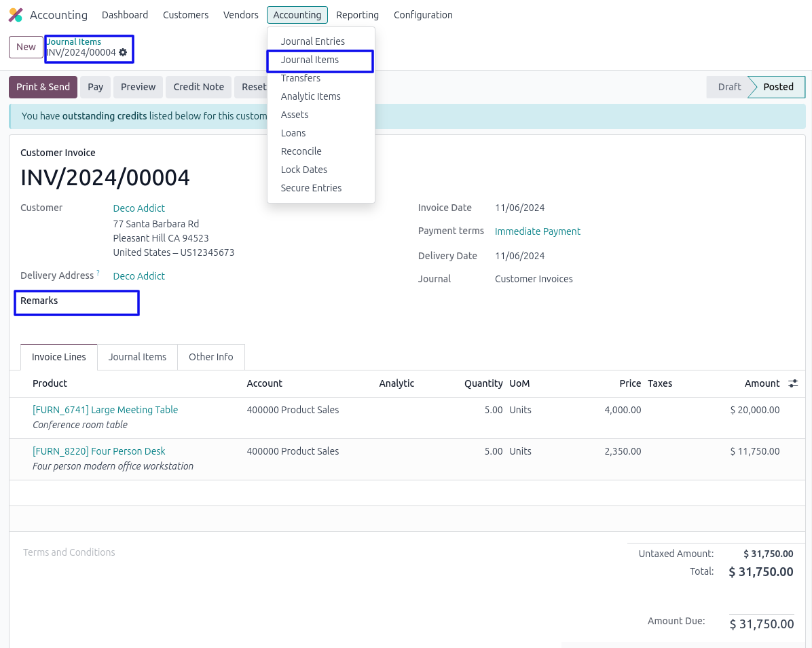Open the Configuration menu
The image size is (812, 648).
pyautogui.click(x=422, y=15)
